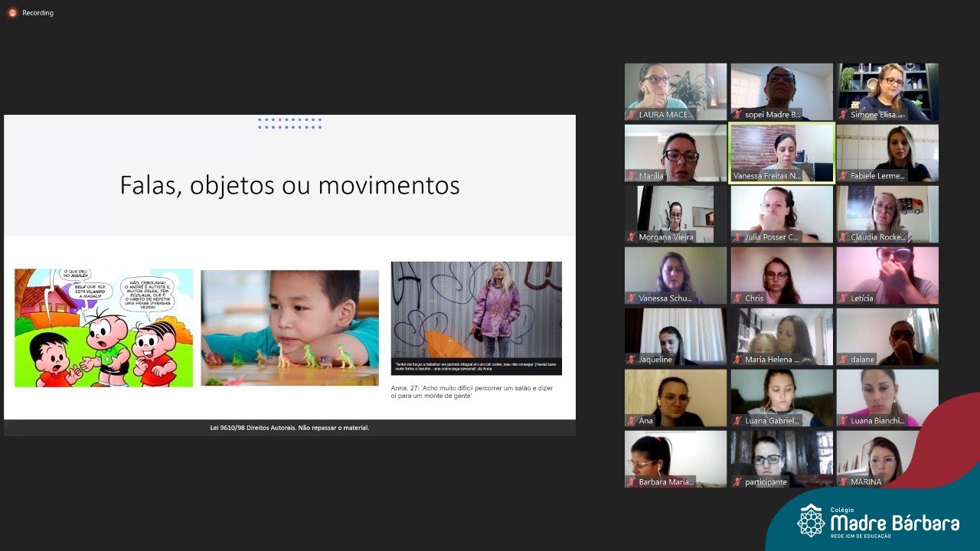Screen dimensions: 980x551
Task: Click the slide title 'Falas, objetos ou movimentos'
Action: click(289, 185)
